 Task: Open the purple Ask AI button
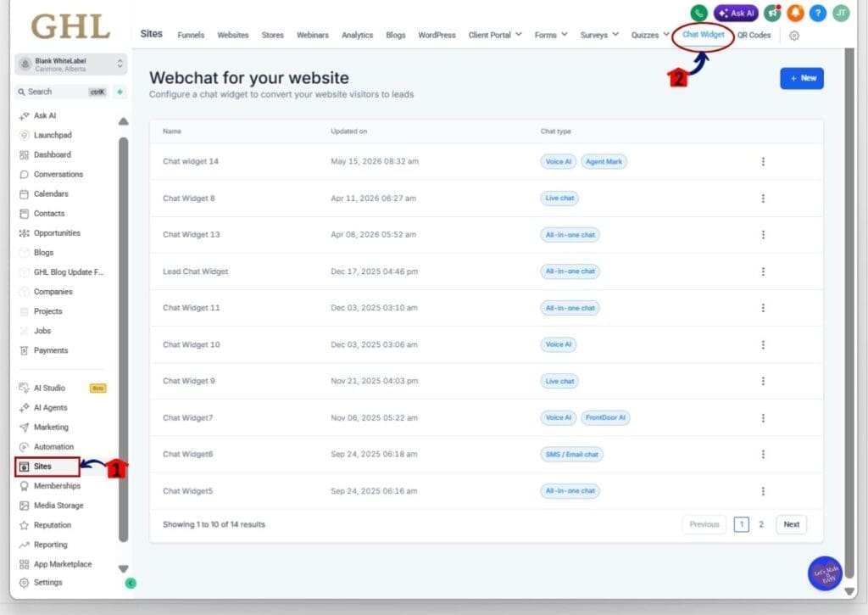click(x=736, y=13)
